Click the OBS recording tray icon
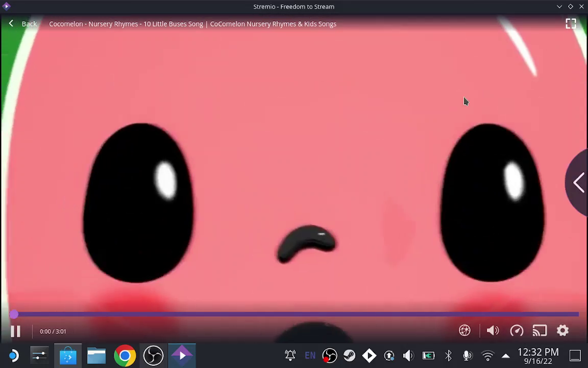 click(x=330, y=355)
